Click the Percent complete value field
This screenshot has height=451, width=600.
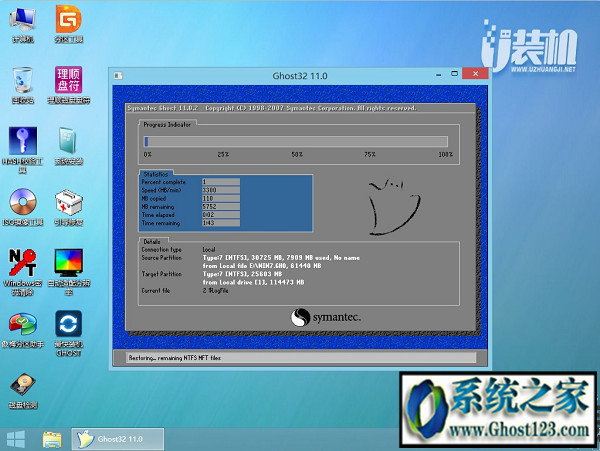(221, 182)
